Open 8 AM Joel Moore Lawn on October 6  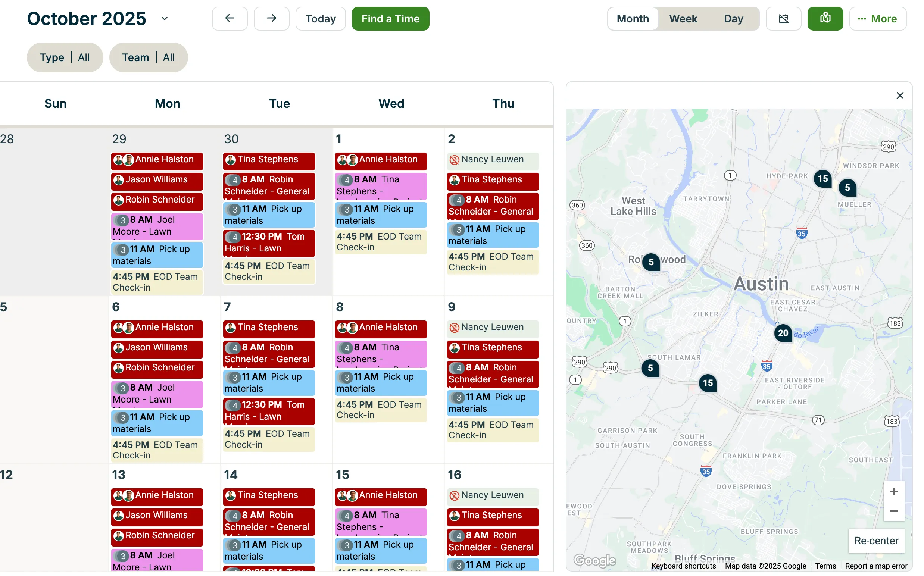(157, 394)
